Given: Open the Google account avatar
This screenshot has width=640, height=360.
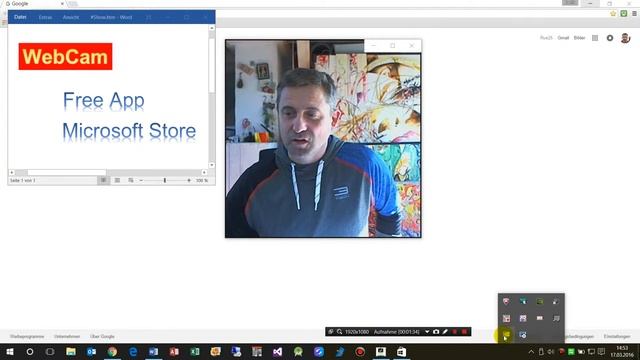Looking at the screenshot, I should tap(625, 38).
